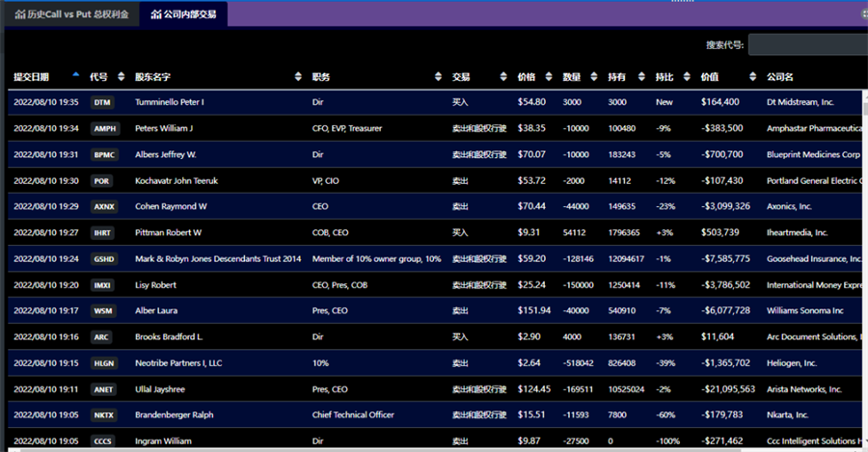Image resolution: width=868 pixels, height=452 pixels.
Task: Click the 提交日期 column header text
Action: coord(32,77)
